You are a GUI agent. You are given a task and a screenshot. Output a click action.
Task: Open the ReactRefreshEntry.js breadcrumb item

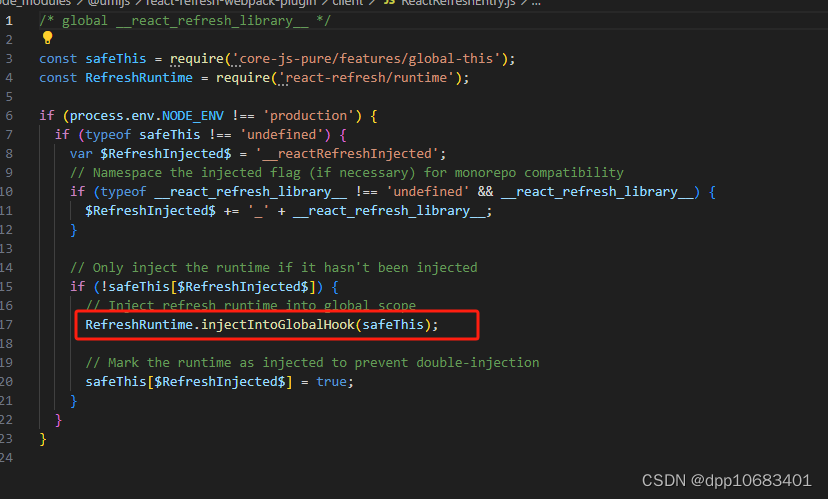click(458, 3)
